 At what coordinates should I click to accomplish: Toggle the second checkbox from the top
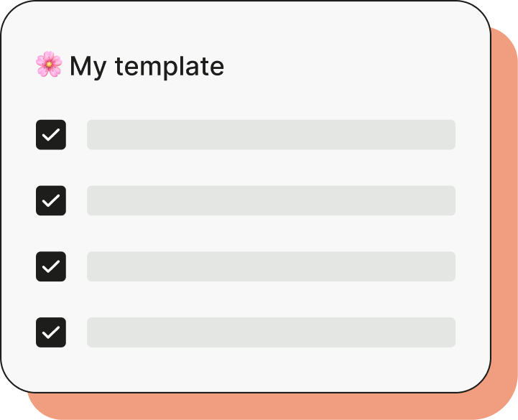[x=51, y=201]
